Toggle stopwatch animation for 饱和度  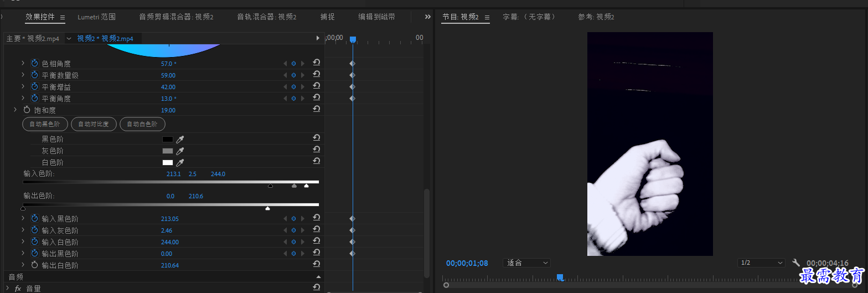tap(27, 110)
